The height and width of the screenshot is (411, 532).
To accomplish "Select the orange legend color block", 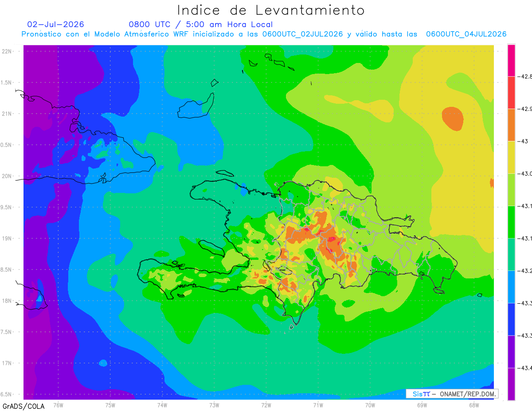I will click(x=511, y=125).
